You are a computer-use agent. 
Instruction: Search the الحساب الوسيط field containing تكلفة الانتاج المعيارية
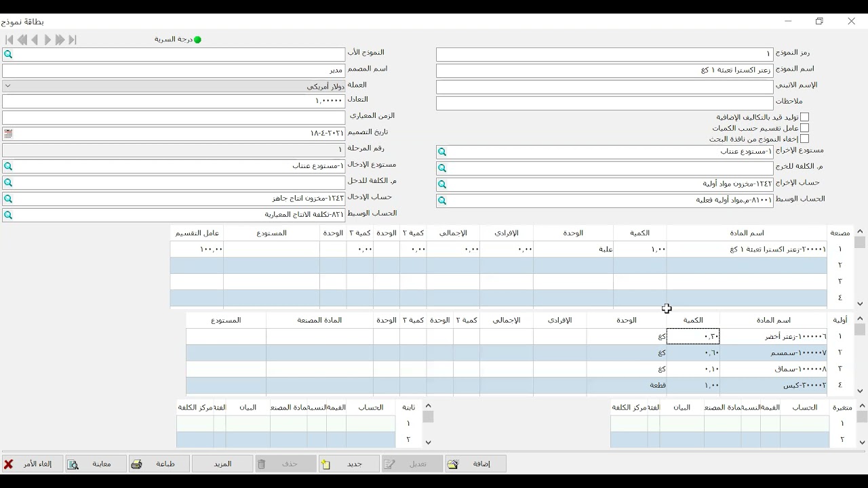[x=8, y=215]
